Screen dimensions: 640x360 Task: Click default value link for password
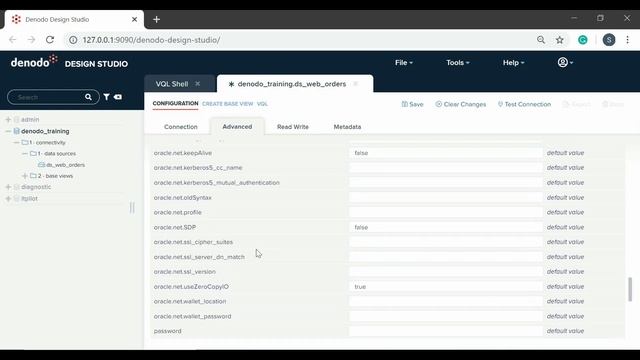565,331
